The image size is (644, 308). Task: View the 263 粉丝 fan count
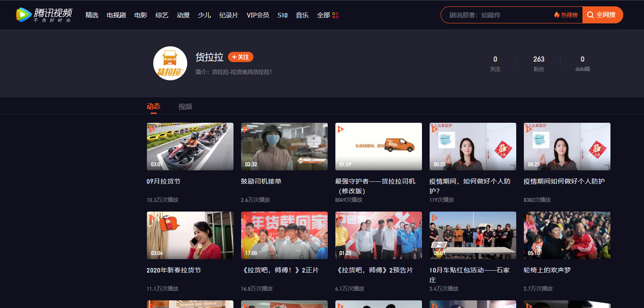coord(539,63)
